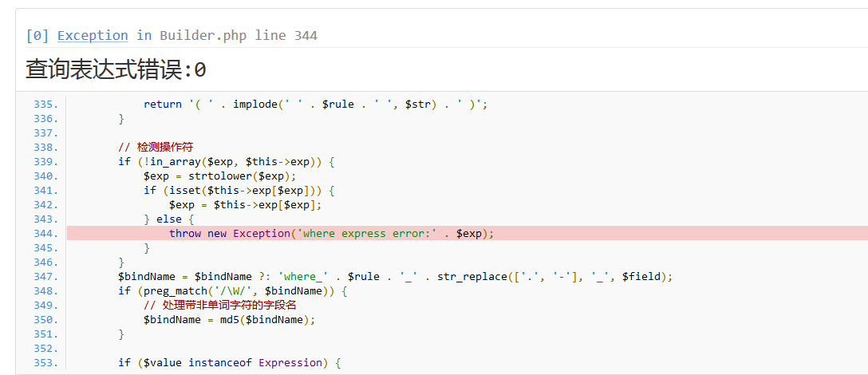Click the isset check on line 341
The width and height of the screenshot is (868, 375).
239,190
